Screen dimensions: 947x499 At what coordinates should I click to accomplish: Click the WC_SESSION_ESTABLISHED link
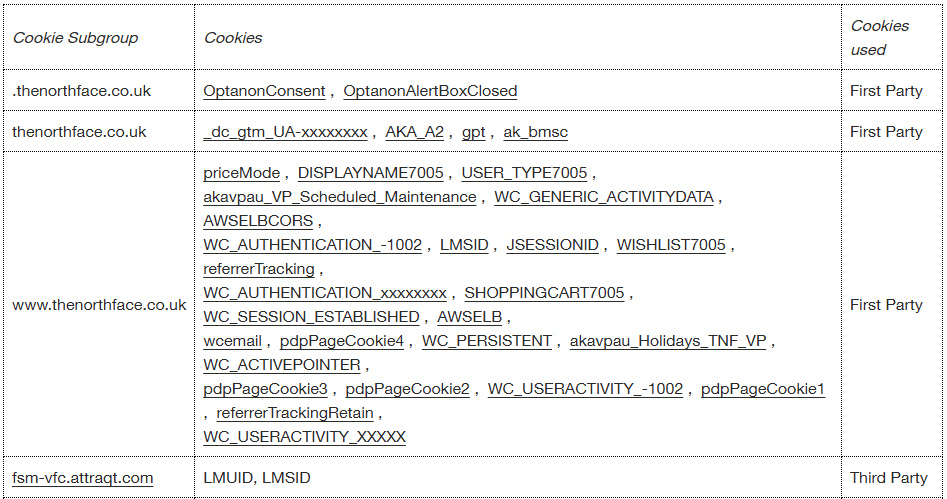[311, 317]
